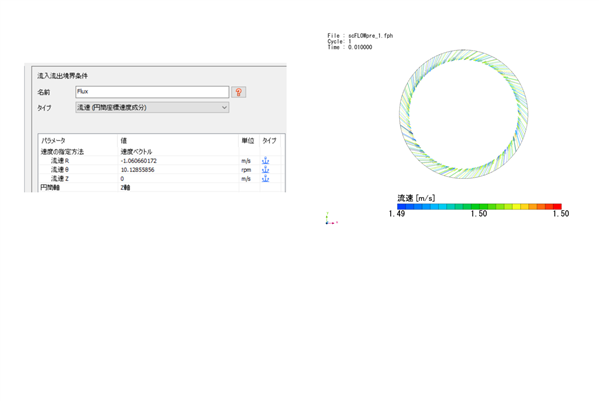599x401 pixels.
Task: Click the 名前 input field containing Flux
Action: click(152, 92)
